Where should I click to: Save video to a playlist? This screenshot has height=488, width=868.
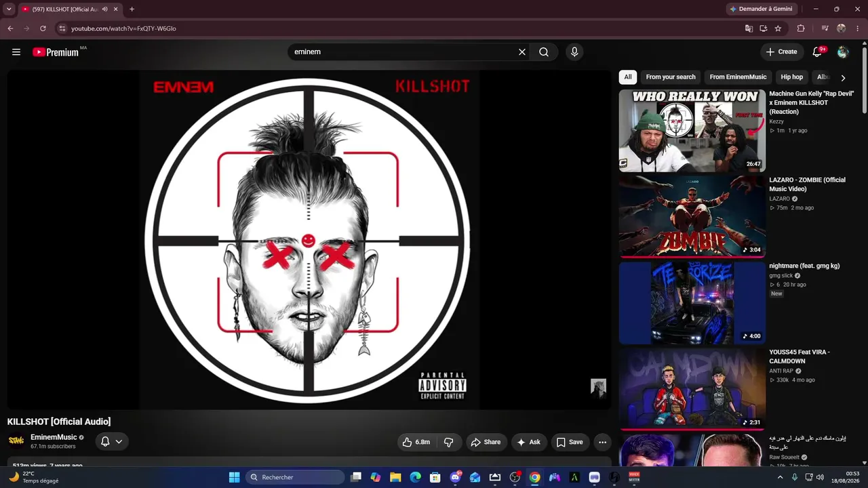click(570, 442)
